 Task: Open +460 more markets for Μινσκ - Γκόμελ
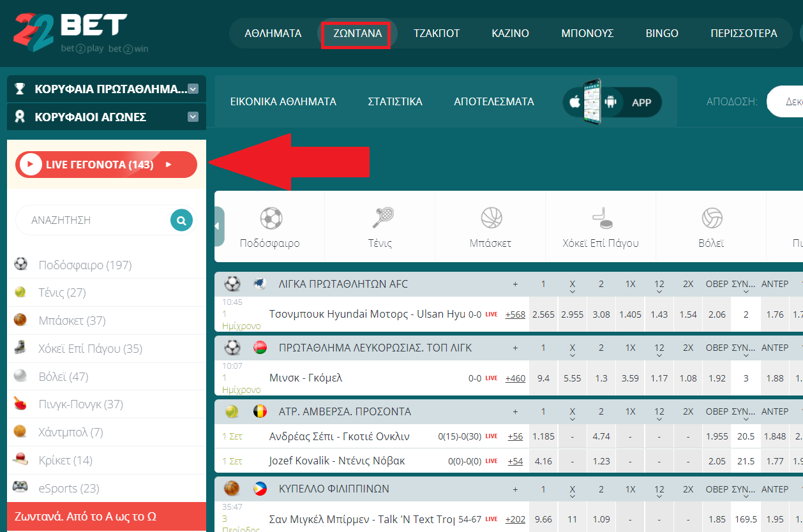(x=515, y=378)
